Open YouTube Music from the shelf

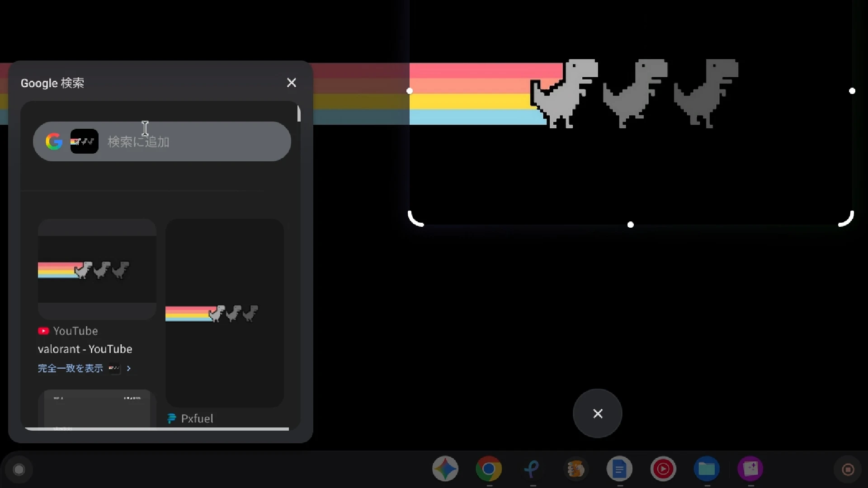click(663, 469)
